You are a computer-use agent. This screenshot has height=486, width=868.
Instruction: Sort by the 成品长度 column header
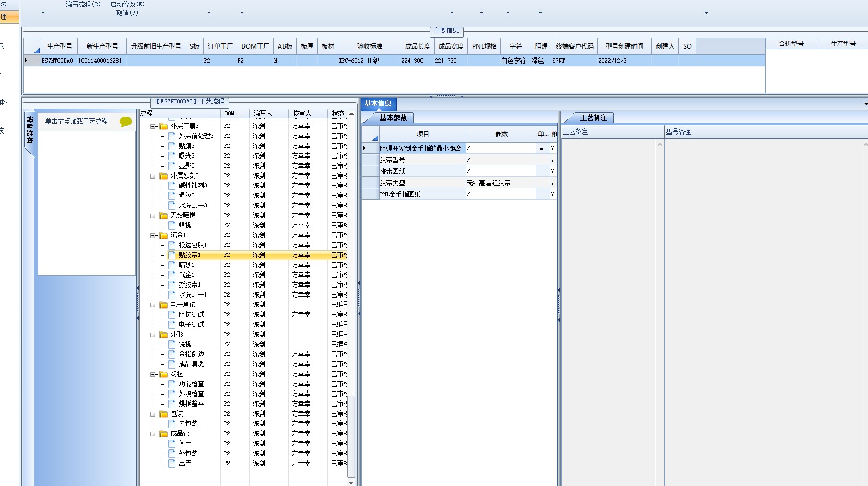point(418,46)
